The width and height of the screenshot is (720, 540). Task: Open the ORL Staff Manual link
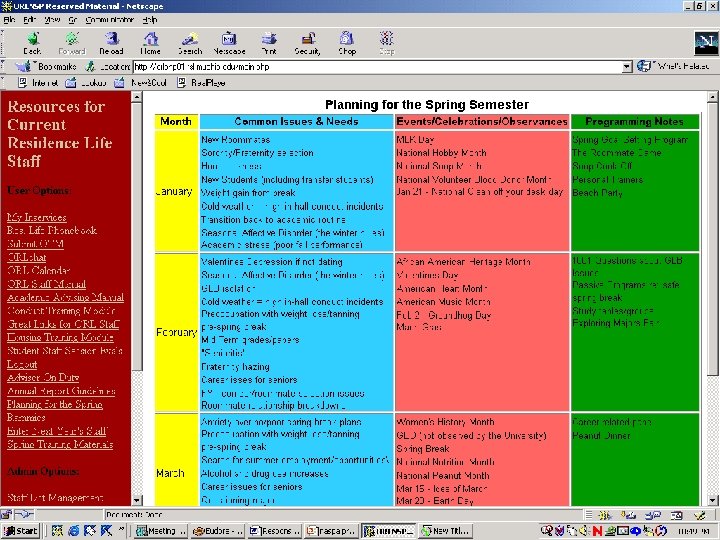[46, 284]
